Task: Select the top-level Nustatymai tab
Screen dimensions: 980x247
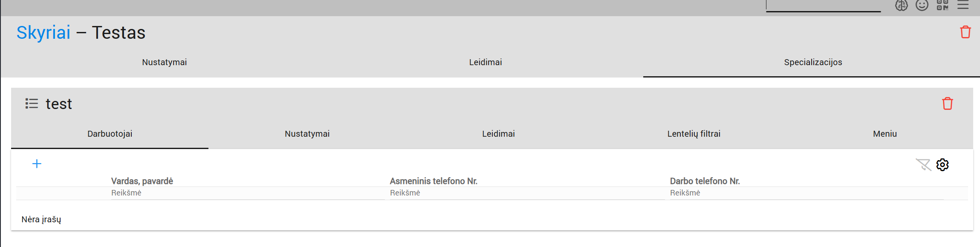Action: pos(165,62)
